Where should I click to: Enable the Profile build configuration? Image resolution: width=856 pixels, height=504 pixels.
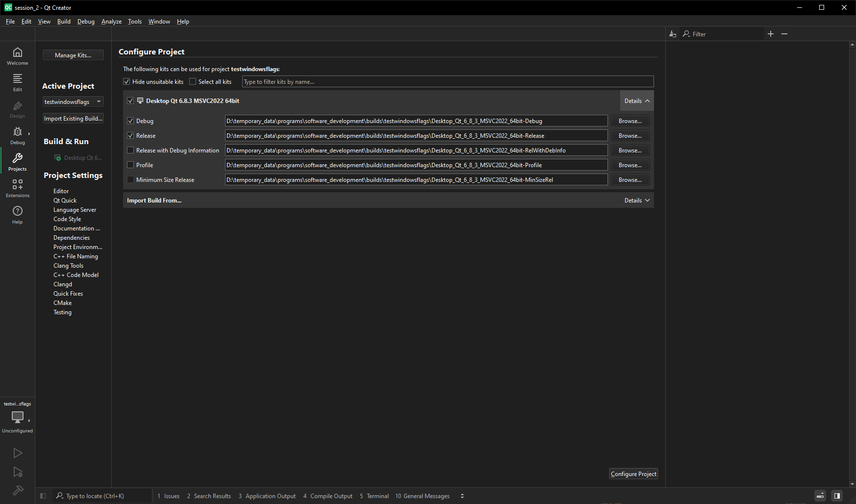pos(130,165)
